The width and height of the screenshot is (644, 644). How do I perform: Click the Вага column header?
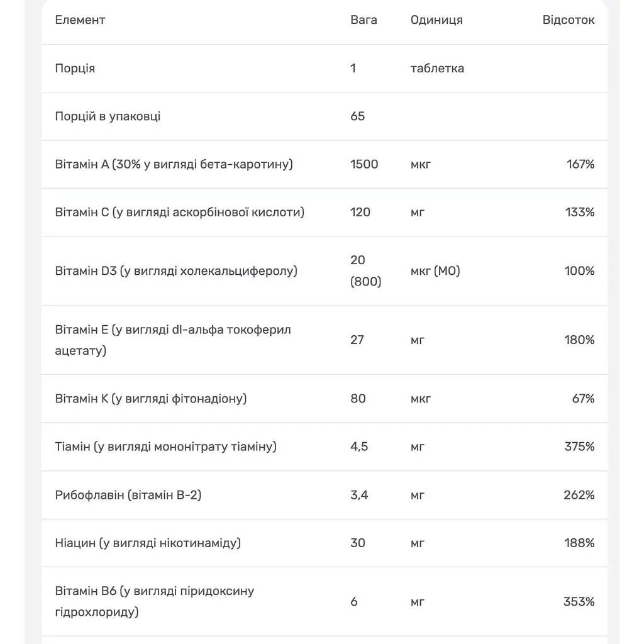coord(364,19)
